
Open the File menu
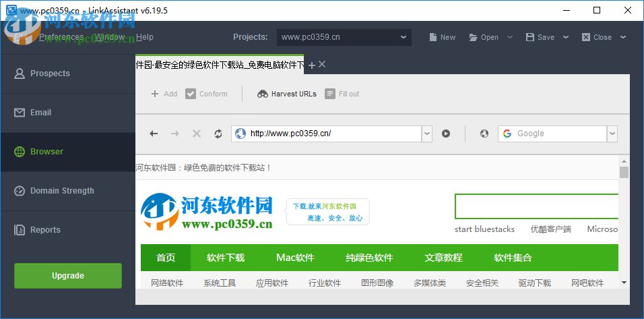coord(20,37)
